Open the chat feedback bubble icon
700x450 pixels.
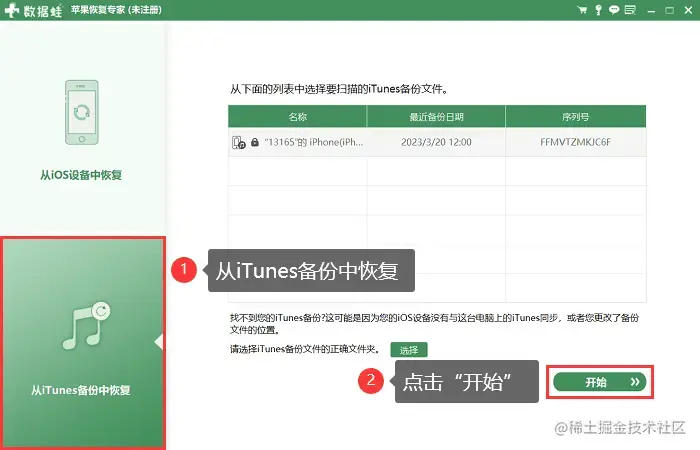(x=614, y=10)
